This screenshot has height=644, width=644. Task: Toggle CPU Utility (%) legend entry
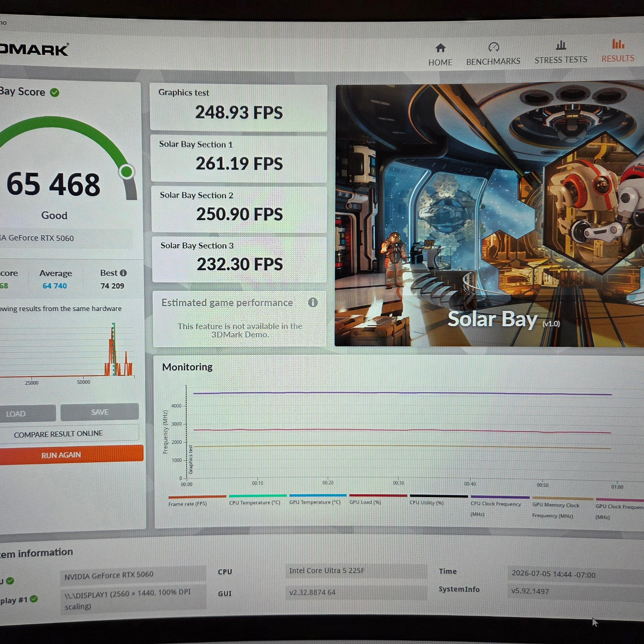[x=439, y=500]
